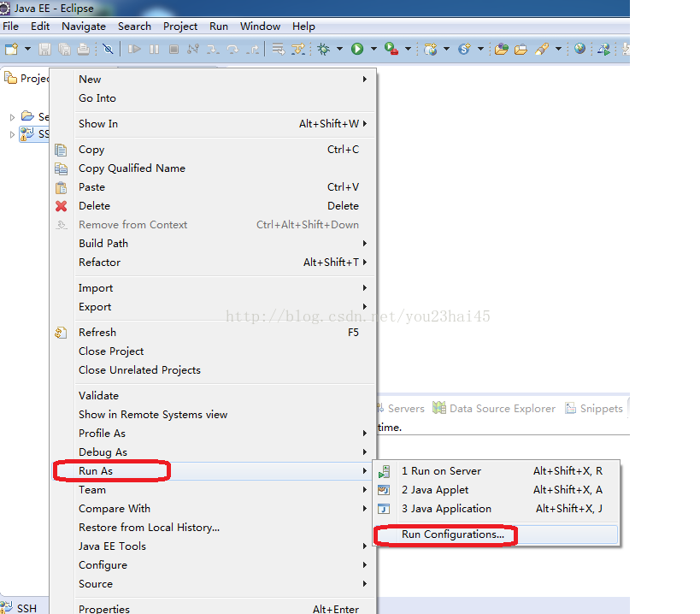Click the Open Web Browser globe icon
This screenshot has width=700, height=614.
(x=579, y=48)
